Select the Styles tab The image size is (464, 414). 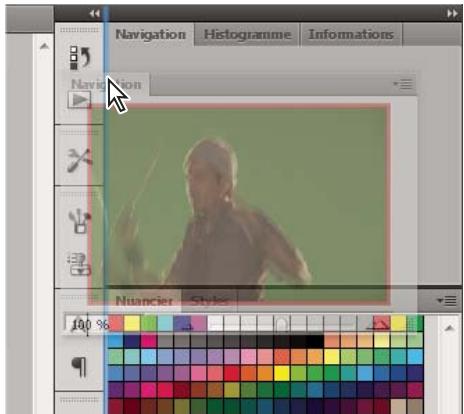[x=210, y=301]
